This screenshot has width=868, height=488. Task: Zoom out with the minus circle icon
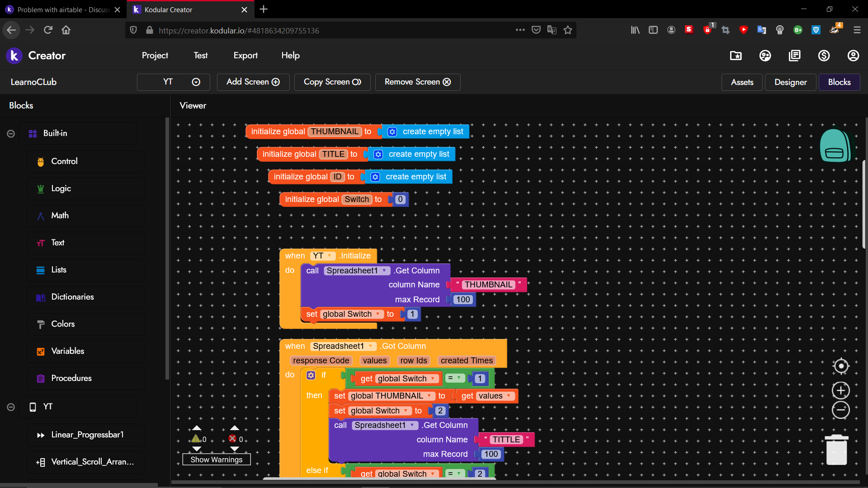(x=841, y=410)
